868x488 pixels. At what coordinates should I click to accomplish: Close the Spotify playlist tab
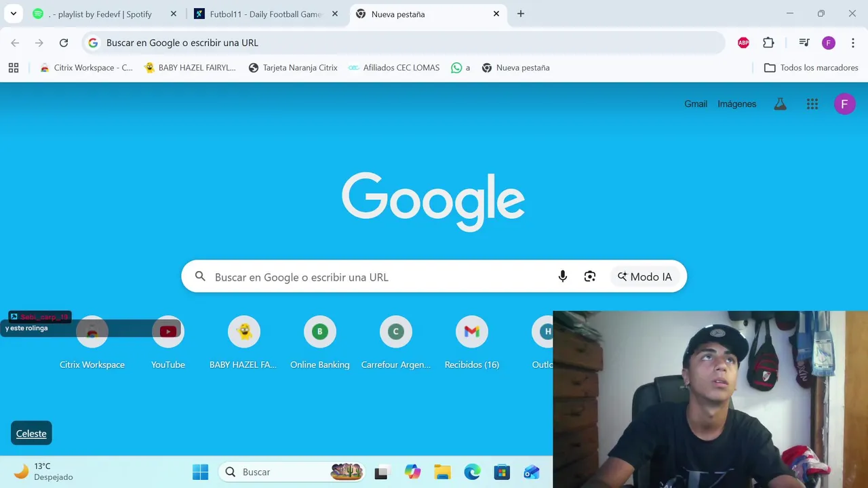174,14
